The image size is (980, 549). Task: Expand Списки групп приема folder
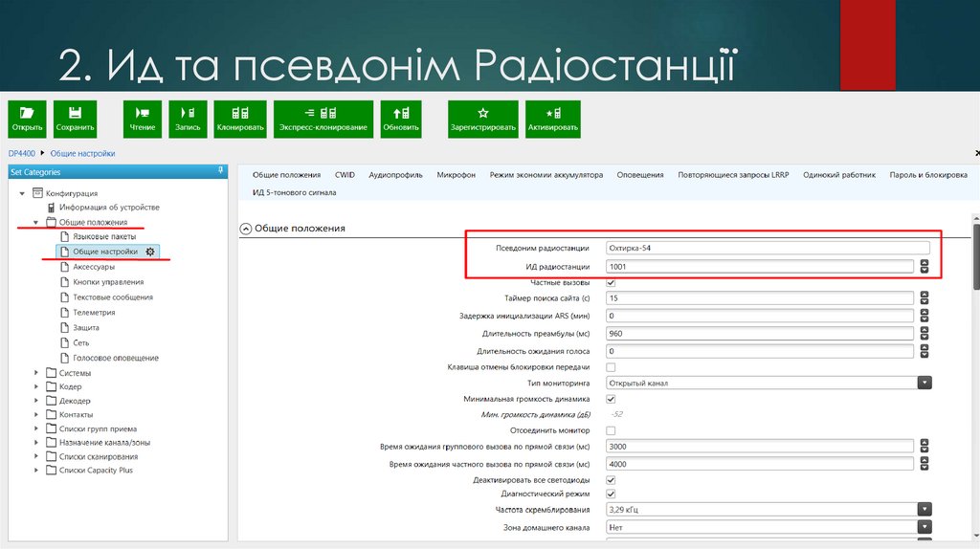point(35,428)
